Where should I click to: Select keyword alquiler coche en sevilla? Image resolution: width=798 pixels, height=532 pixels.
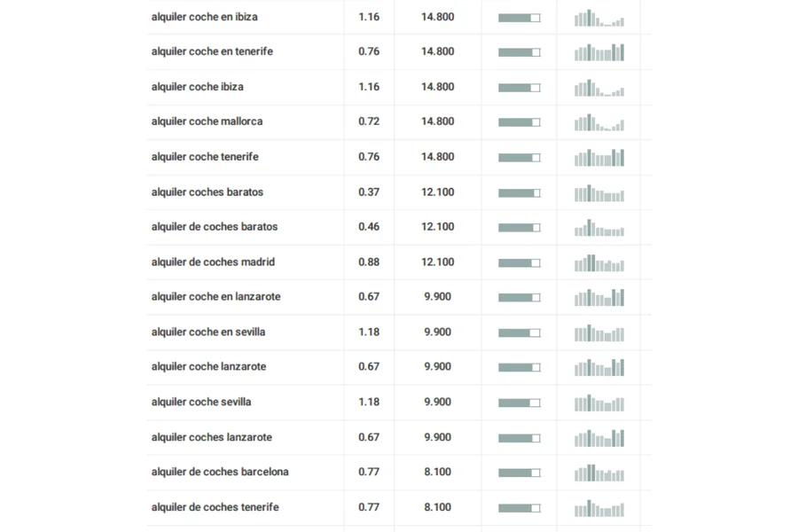(x=208, y=332)
